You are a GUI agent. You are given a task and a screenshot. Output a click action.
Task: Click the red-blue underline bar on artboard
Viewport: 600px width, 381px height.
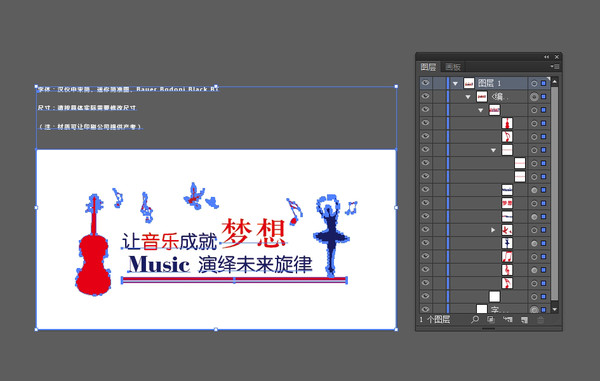click(x=234, y=280)
